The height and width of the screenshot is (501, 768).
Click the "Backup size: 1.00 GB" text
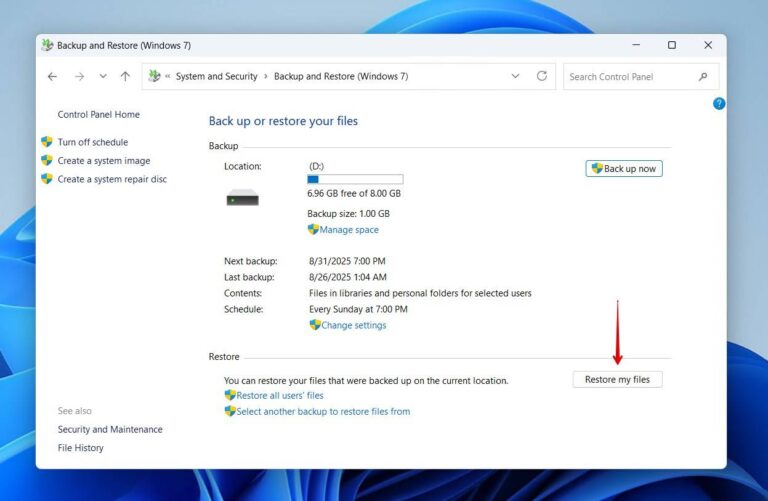348,214
